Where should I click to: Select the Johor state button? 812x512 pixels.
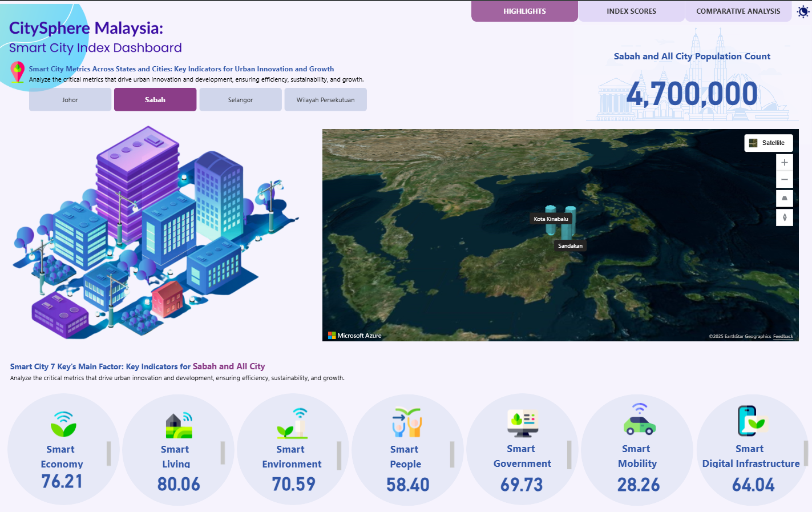point(70,100)
